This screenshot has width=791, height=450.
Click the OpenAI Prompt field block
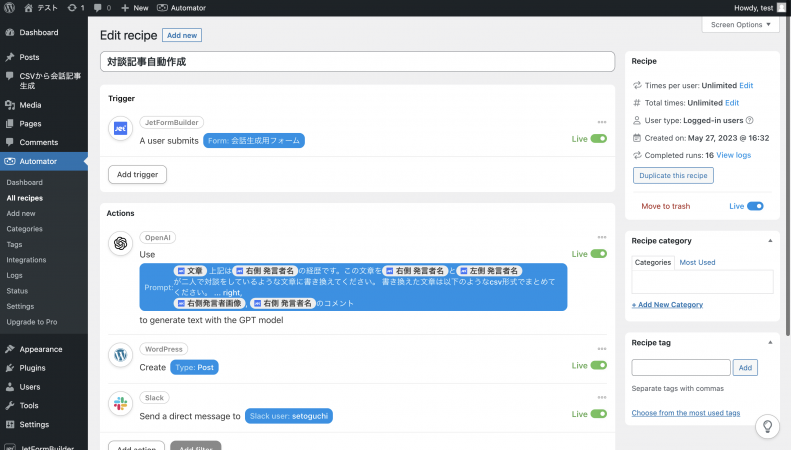point(353,287)
